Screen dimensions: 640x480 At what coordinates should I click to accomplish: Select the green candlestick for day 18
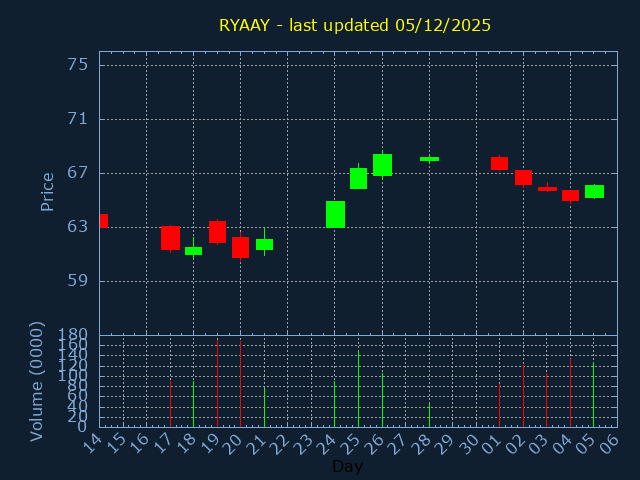click(193, 251)
